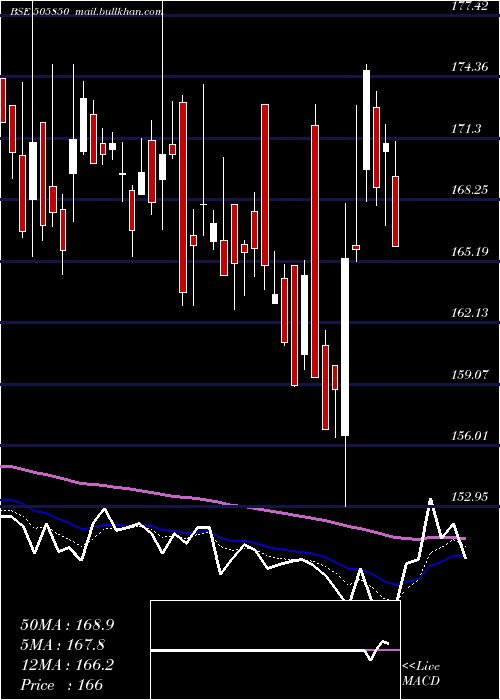The width and height of the screenshot is (500, 700).
Task: Click inside the MACD indicator box
Action: coord(275,650)
